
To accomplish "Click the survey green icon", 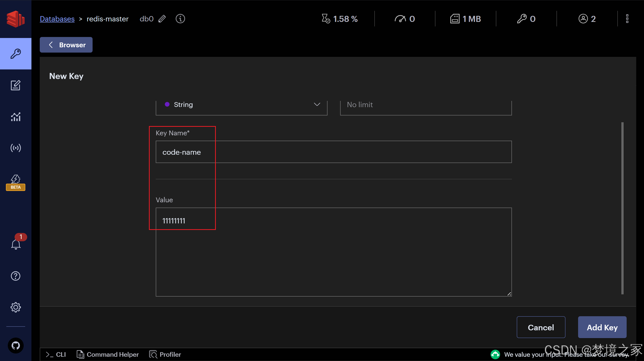I will tap(495, 354).
